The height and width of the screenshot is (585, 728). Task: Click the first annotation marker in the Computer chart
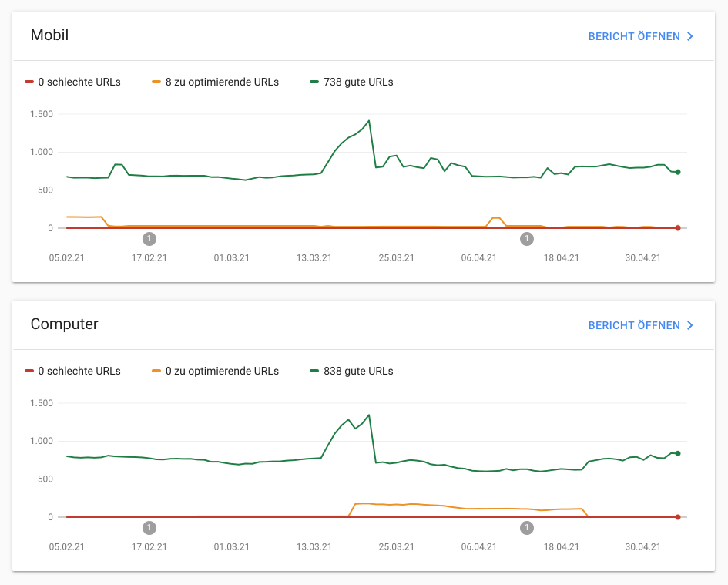pyautogui.click(x=149, y=528)
